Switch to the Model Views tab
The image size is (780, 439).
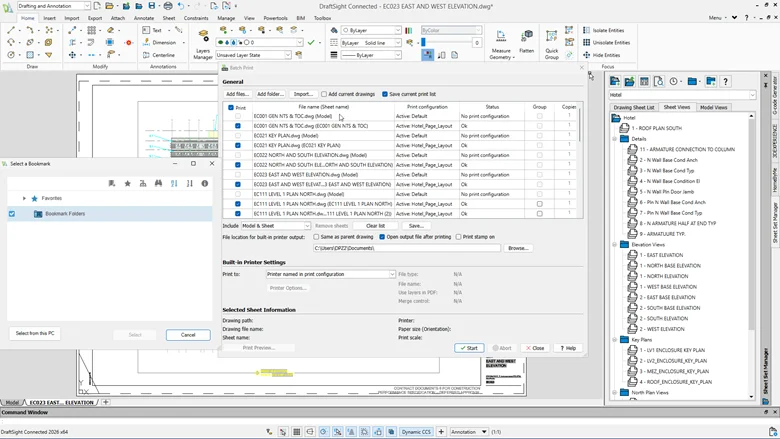coord(713,107)
